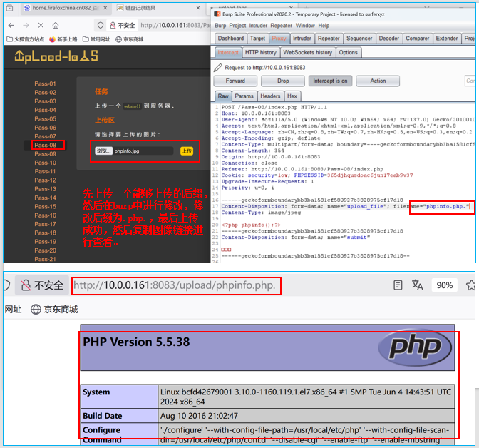This screenshot has height=448, width=479.
Task: Click yellow 上传 upload button
Action: click(187, 151)
